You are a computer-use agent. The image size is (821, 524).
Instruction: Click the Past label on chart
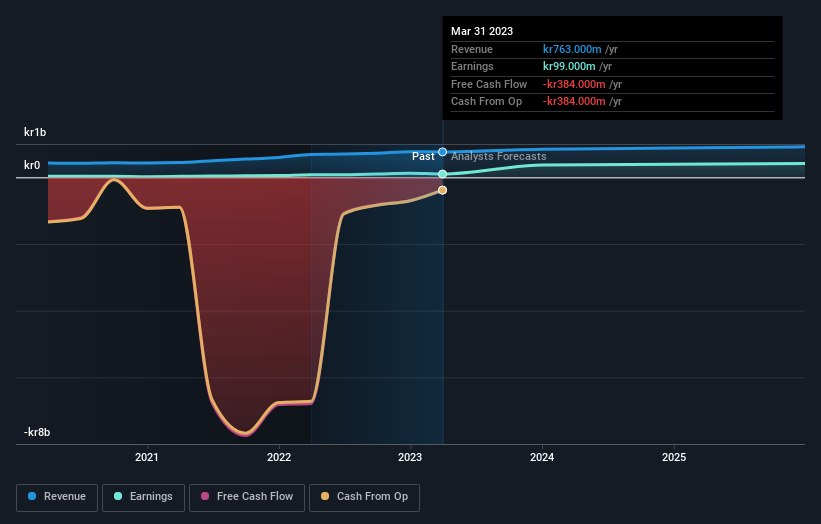pos(423,156)
